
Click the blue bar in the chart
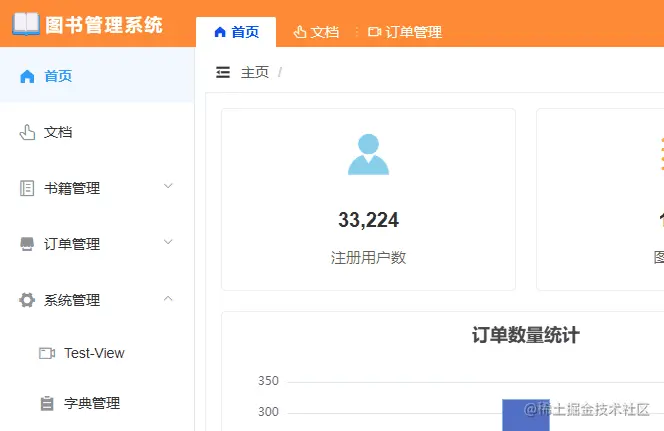point(526,415)
